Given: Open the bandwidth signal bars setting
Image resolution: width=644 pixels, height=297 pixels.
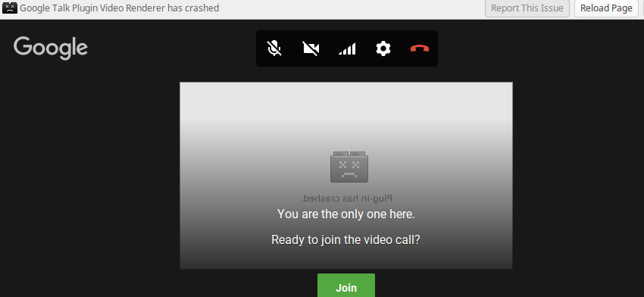Looking at the screenshot, I should (347, 49).
